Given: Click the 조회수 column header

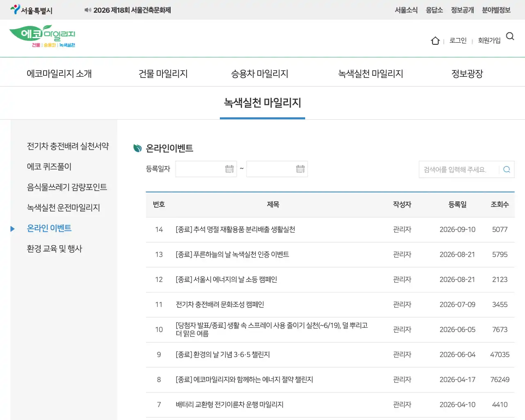Looking at the screenshot, I should [x=500, y=204].
